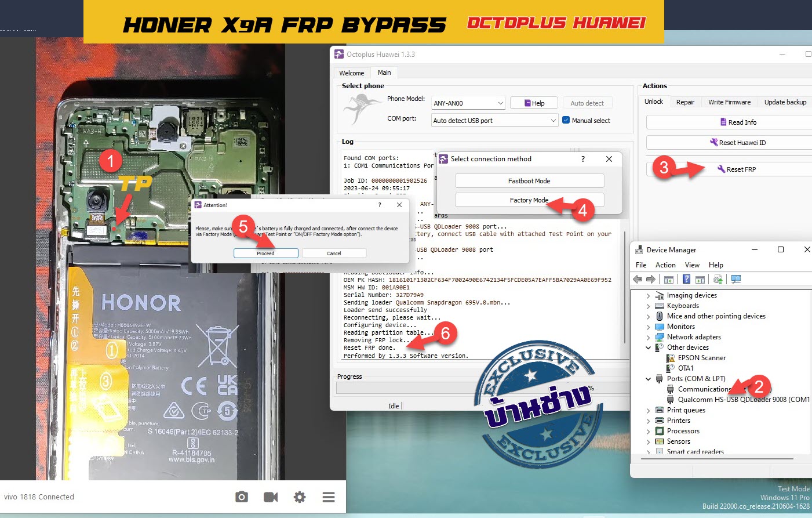The width and height of the screenshot is (812, 518).
Task: Click the Processors category icon
Action: tap(660, 431)
